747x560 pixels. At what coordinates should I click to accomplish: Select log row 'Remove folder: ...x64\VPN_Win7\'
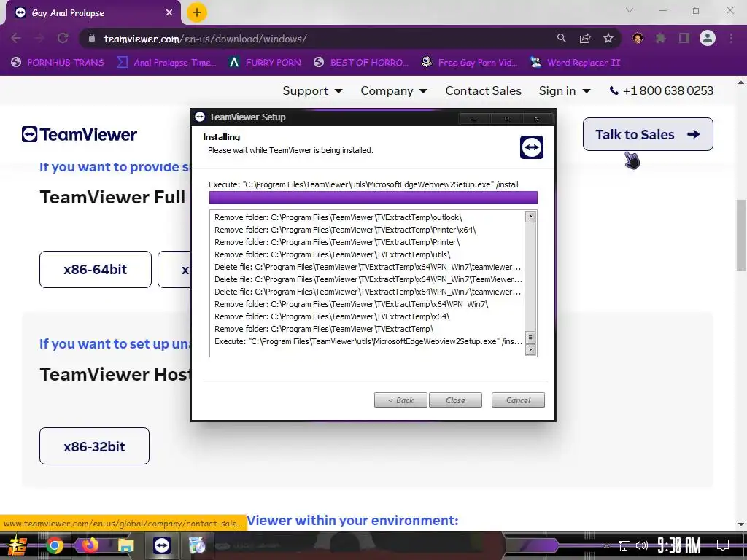point(351,304)
